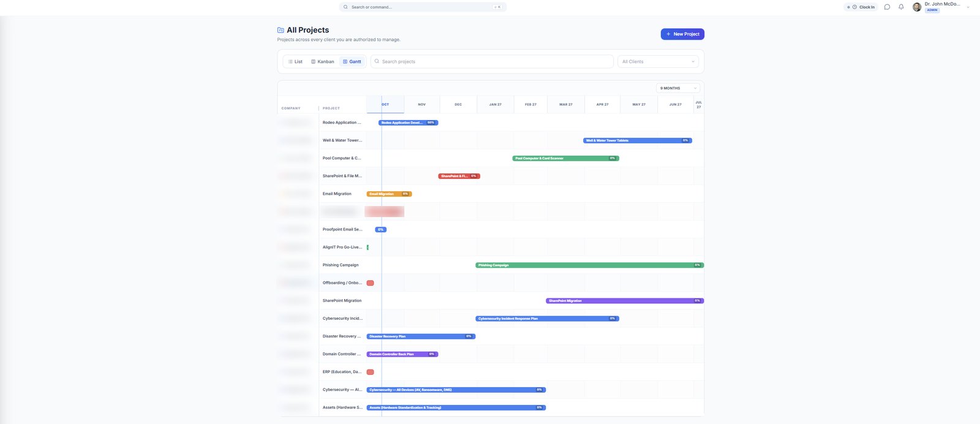Click the DEC month header
This screenshot has height=424, width=980.
pyautogui.click(x=458, y=105)
